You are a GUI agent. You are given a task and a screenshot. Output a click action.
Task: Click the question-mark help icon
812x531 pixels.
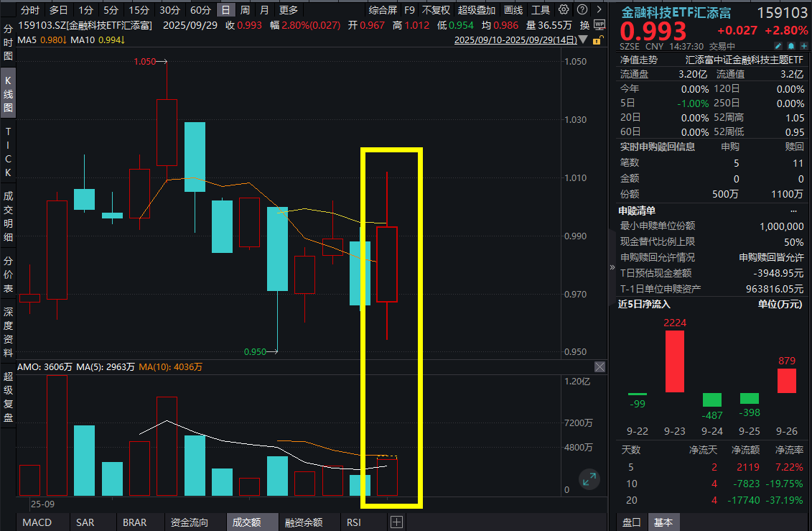(x=582, y=10)
